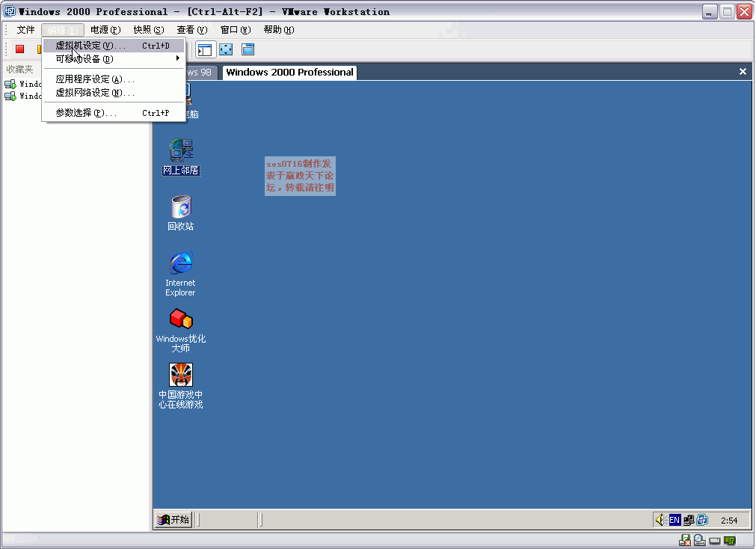Click the 收藏夹 panel header
Viewport: 756px width, 549px height.
click(x=19, y=70)
